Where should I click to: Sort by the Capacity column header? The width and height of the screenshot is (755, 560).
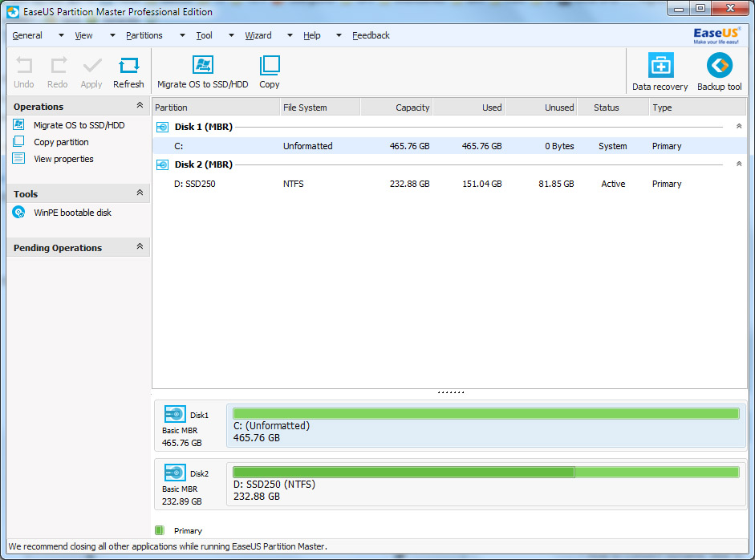click(x=396, y=108)
